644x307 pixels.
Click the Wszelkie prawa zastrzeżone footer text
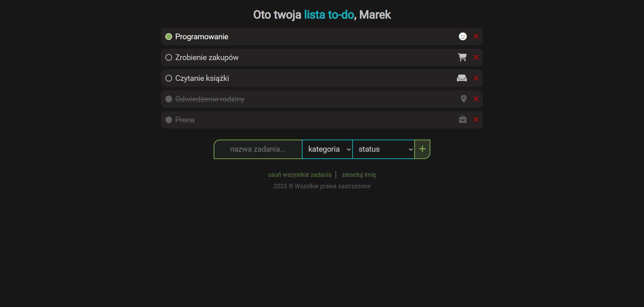pos(332,186)
